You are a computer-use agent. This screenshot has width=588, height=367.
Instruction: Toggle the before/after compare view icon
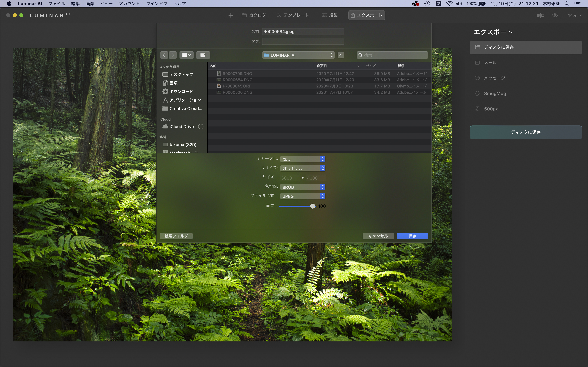point(540,15)
